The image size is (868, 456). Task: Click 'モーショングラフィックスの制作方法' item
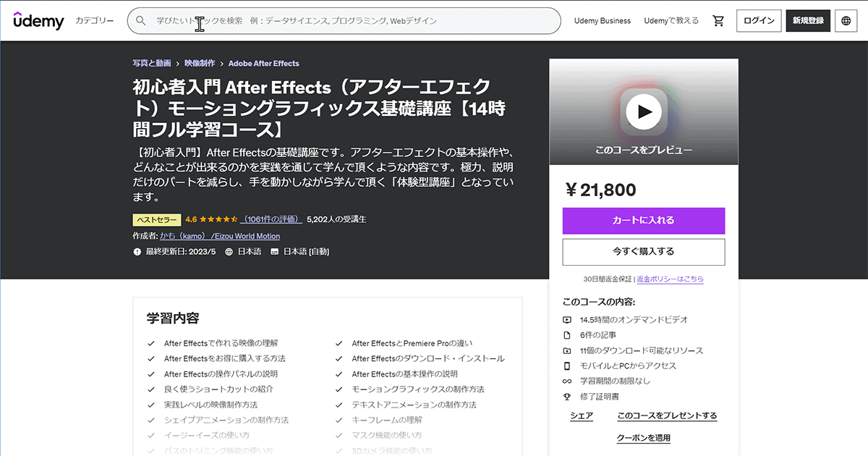point(418,389)
